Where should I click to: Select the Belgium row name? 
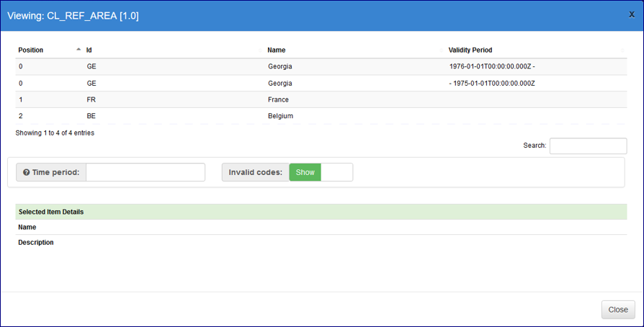[280, 115]
